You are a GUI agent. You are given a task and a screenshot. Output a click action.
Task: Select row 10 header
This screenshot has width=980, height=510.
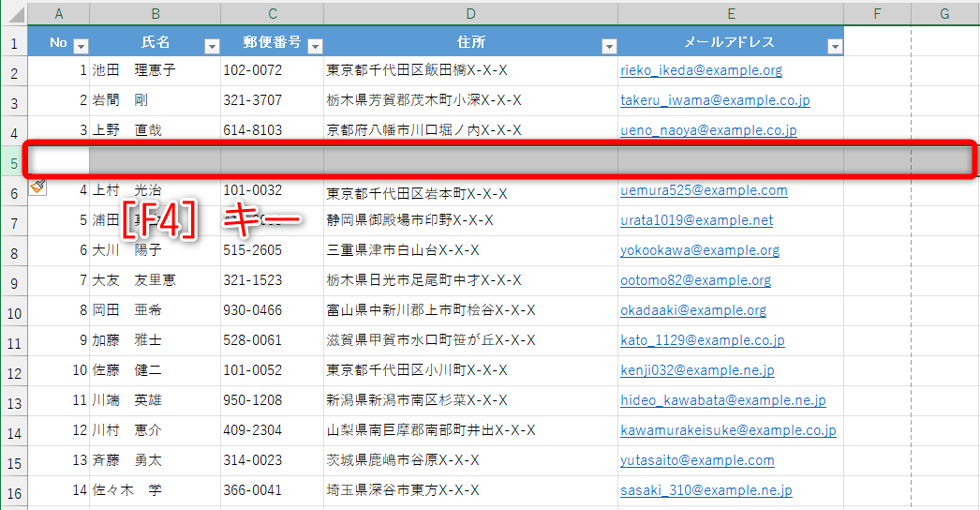tap(14, 313)
